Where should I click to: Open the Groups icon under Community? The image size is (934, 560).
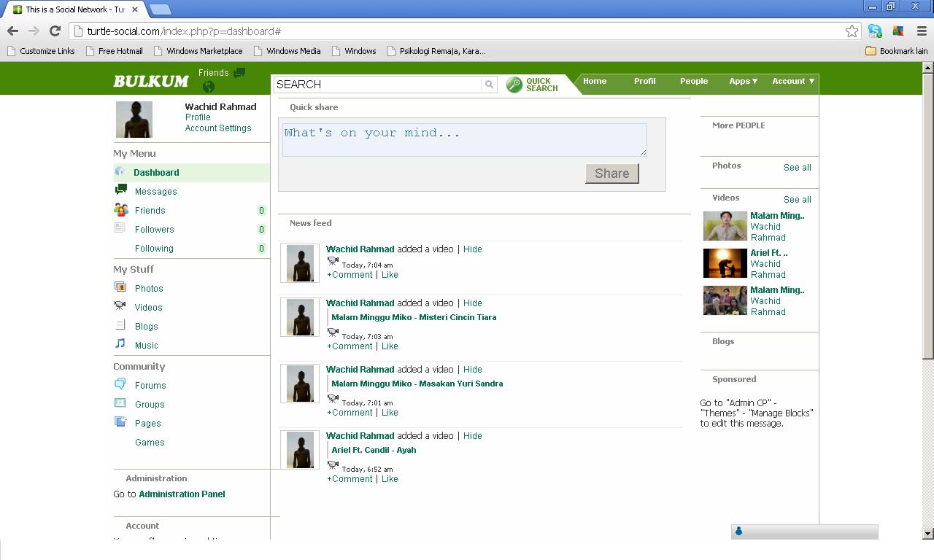coord(121,403)
